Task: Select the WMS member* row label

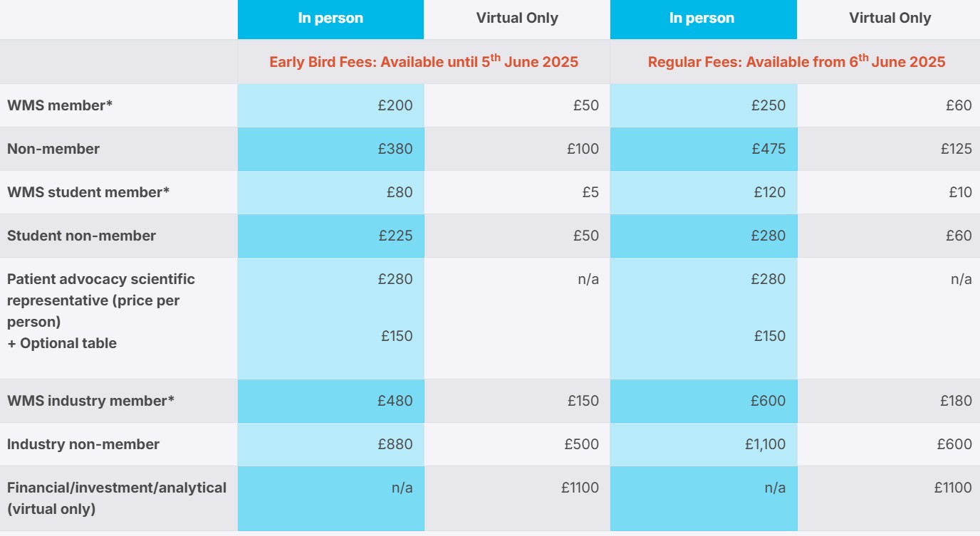Action: point(60,105)
